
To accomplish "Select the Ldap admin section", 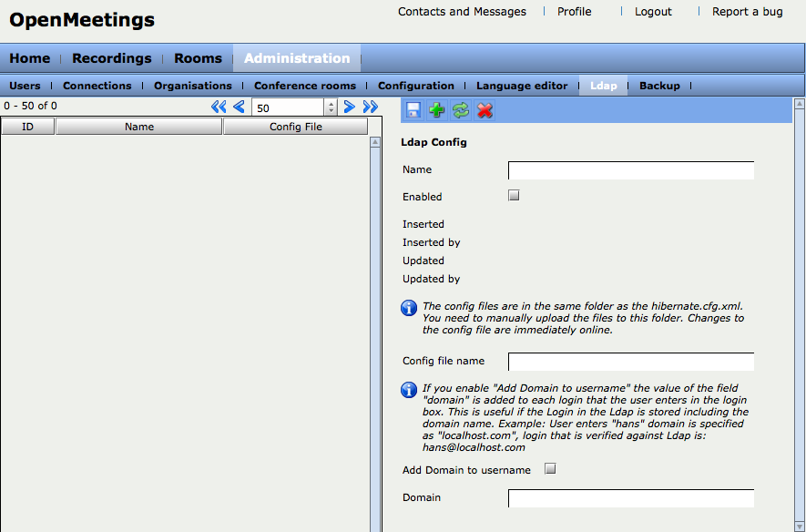I will coord(604,86).
